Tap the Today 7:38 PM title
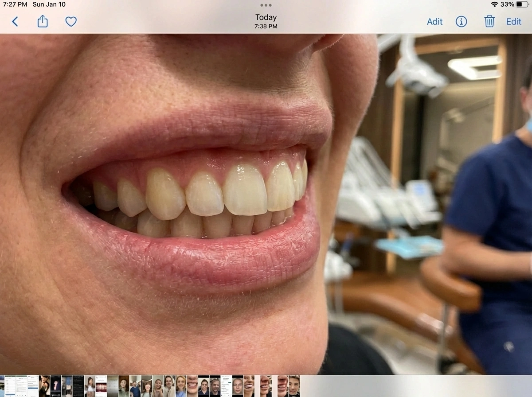532x397 pixels. point(266,21)
